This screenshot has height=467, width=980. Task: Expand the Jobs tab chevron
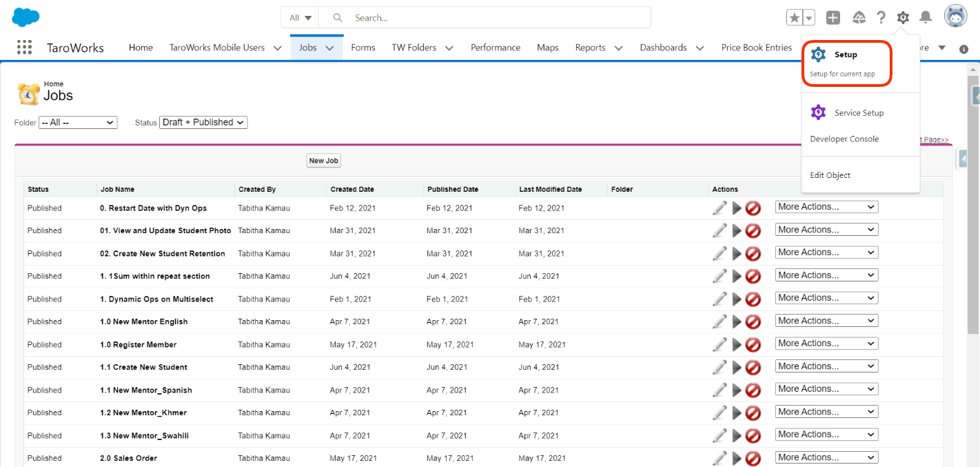click(329, 48)
